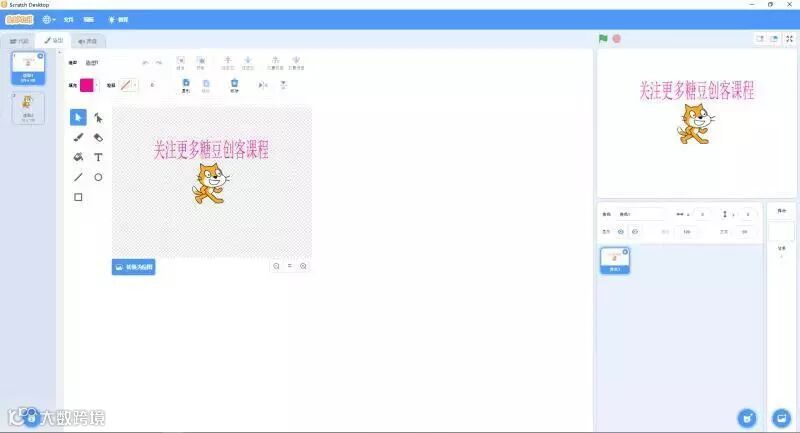Click the Forward layer icon

pos(228,63)
